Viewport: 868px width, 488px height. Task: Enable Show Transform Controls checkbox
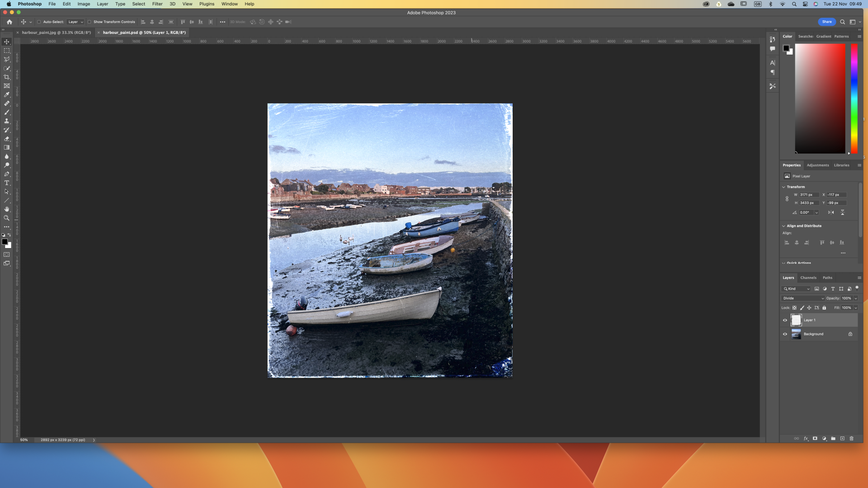click(x=90, y=22)
